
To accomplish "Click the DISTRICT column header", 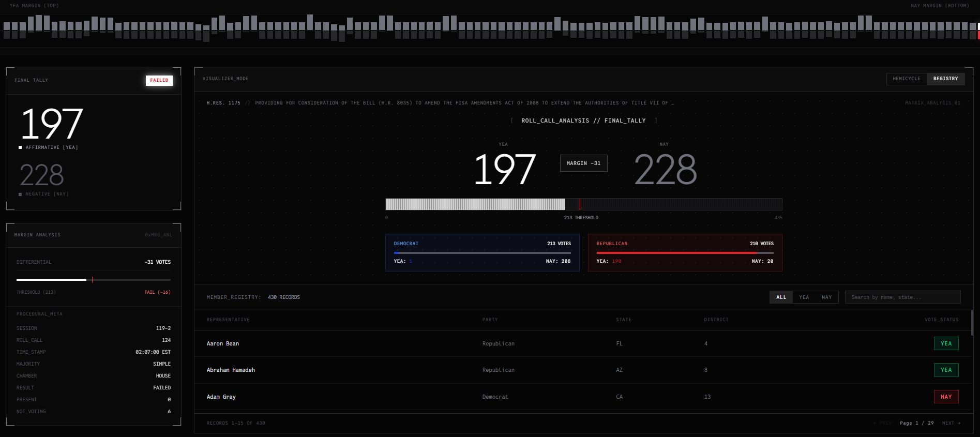I will pyautogui.click(x=716, y=320).
